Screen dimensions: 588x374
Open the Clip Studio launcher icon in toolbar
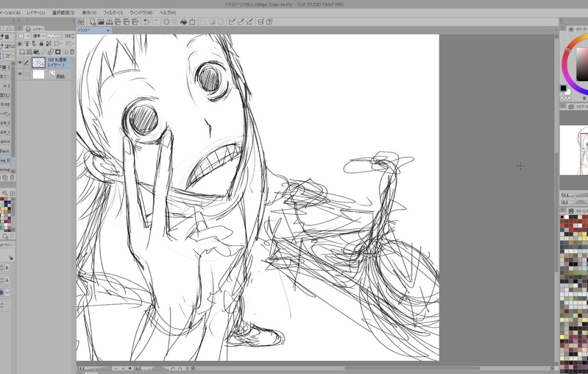81,22
